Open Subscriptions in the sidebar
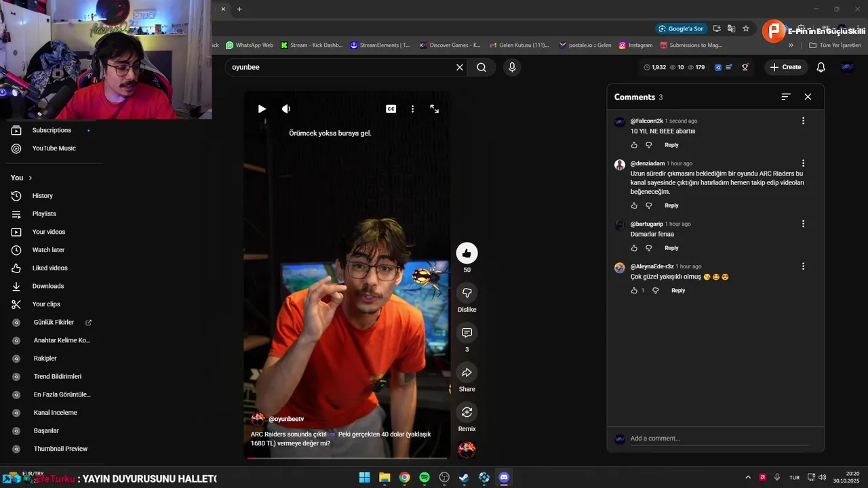 click(53, 130)
